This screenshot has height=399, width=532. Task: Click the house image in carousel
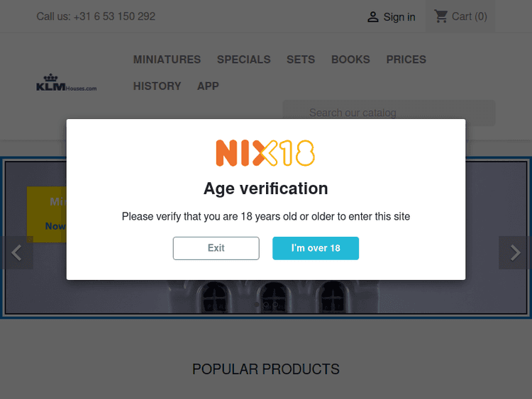coord(273,296)
